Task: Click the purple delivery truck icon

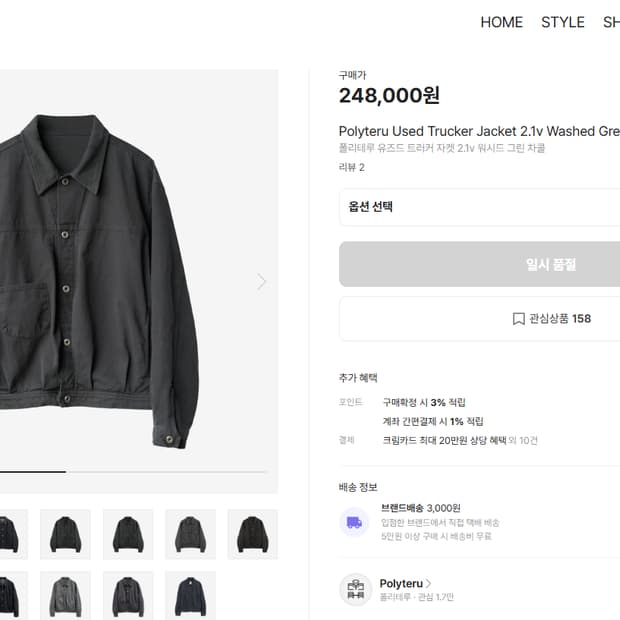Action: tap(354, 522)
